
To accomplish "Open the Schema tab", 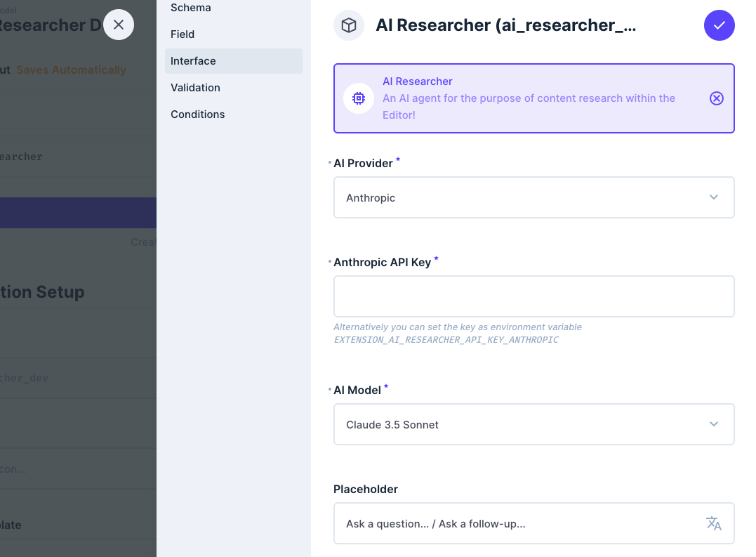I will 190,8.
